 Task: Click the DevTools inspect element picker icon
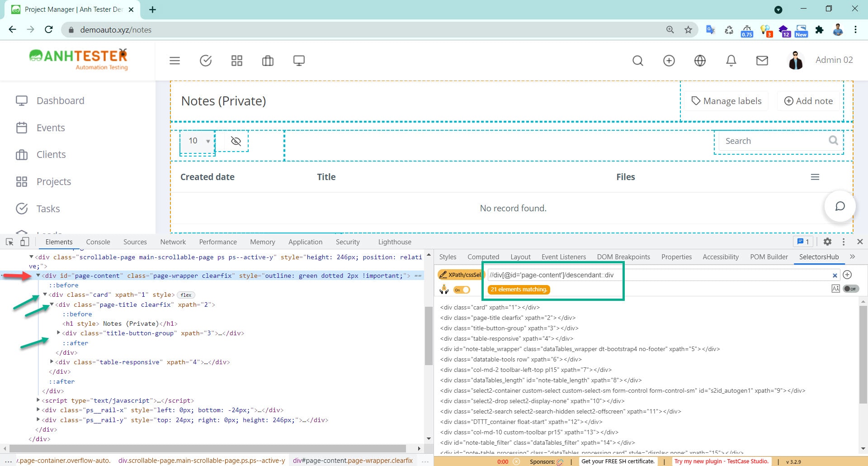point(9,242)
